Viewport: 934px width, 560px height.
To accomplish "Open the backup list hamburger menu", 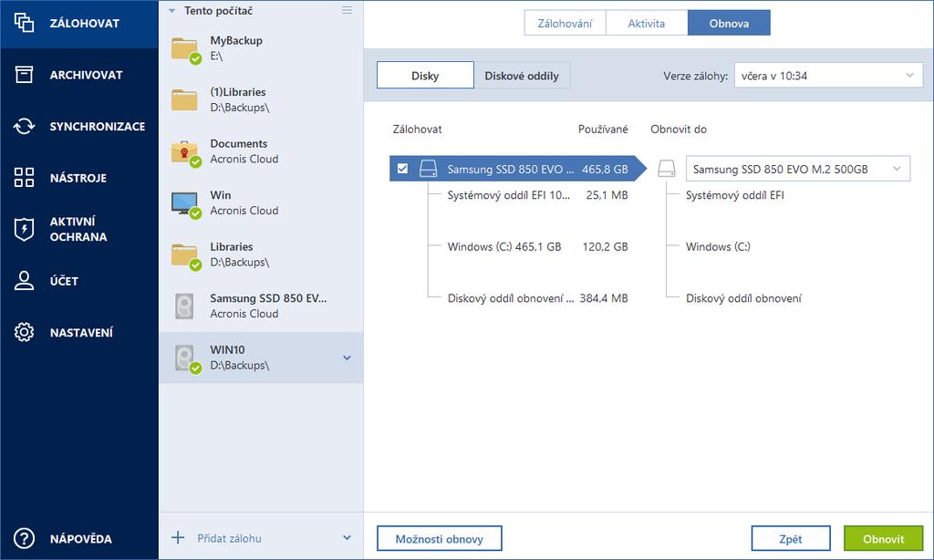I will click(347, 10).
